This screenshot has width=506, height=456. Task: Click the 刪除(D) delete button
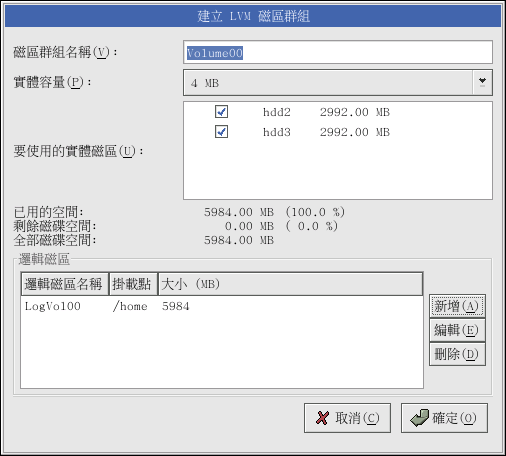tap(457, 354)
